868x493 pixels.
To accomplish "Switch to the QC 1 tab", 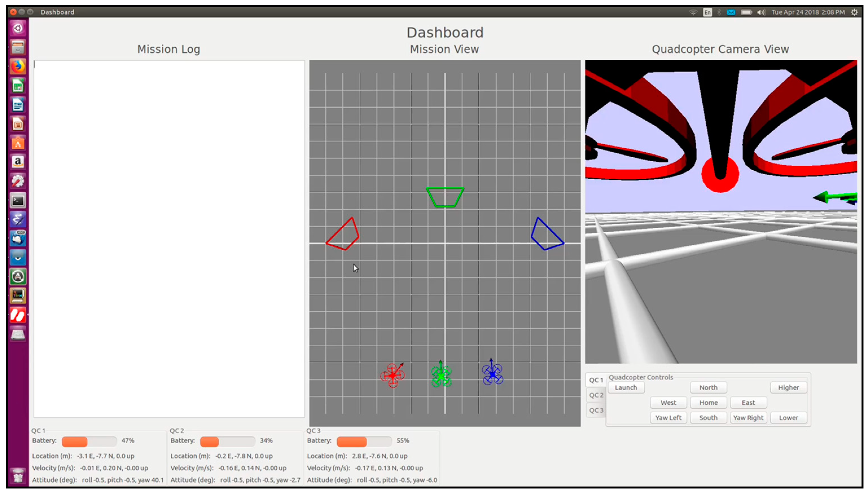I will (596, 380).
